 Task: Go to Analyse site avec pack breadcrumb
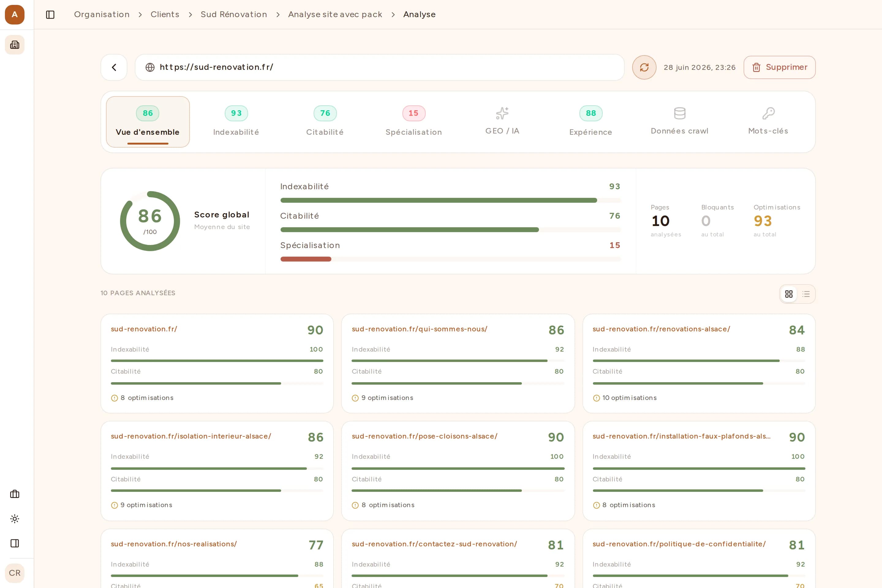point(335,14)
